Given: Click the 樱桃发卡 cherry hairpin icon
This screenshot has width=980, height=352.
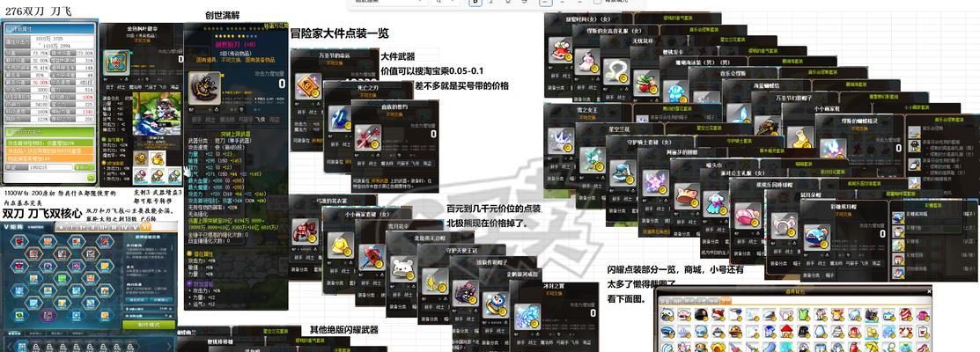Looking at the screenshot, I should coord(646,83).
